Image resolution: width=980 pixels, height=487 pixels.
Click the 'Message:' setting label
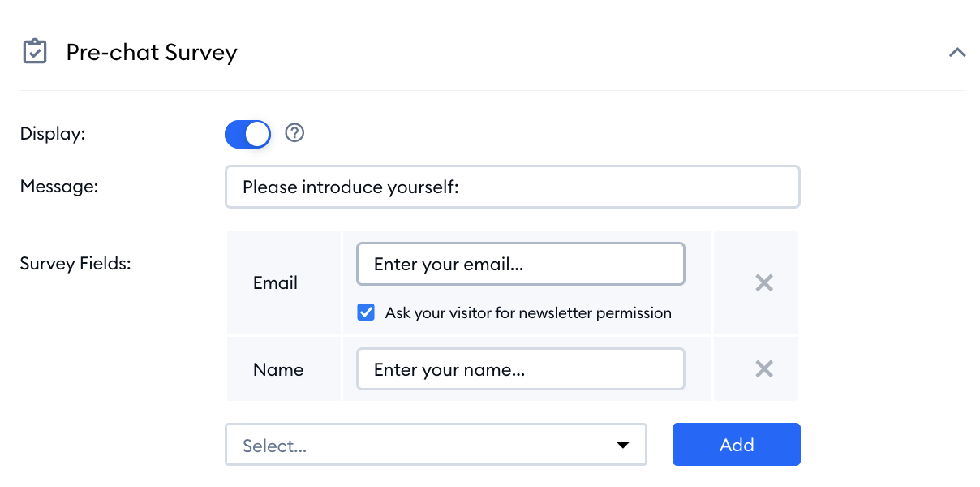coord(59,186)
